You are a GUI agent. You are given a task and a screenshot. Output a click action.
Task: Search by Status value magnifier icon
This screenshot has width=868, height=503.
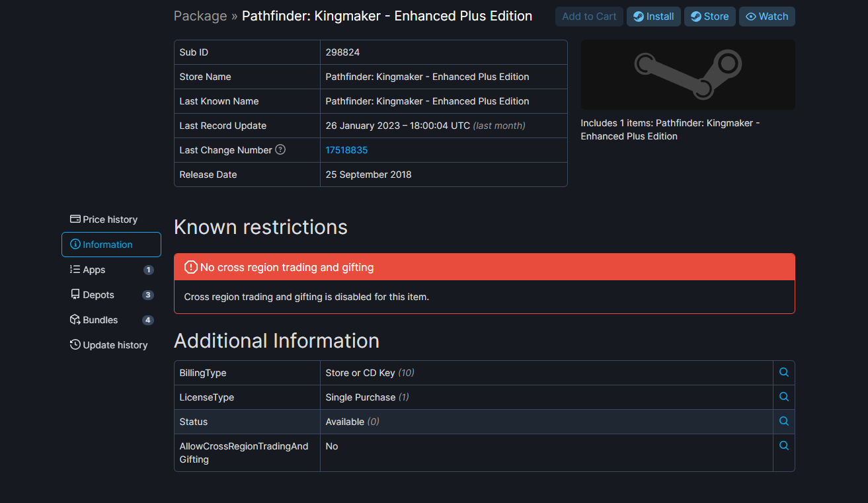coord(784,422)
